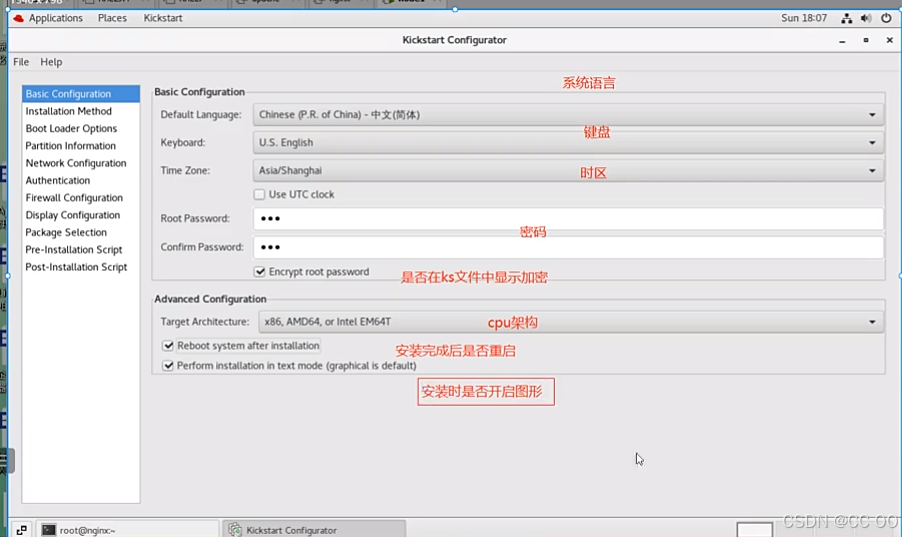The width and height of the screenshot is (902, 537).
Task: Click the power icon in top panel
Action: coord(886,18)
